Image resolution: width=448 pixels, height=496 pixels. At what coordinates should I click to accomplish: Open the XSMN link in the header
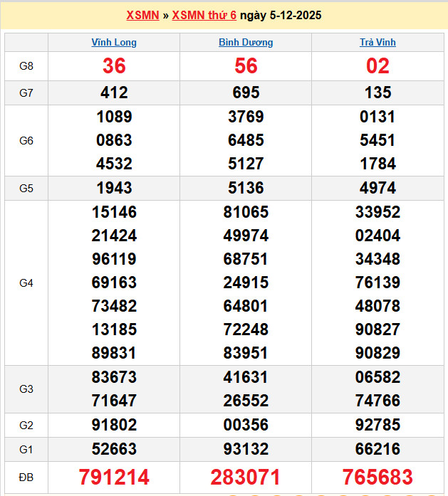point(142,15)
